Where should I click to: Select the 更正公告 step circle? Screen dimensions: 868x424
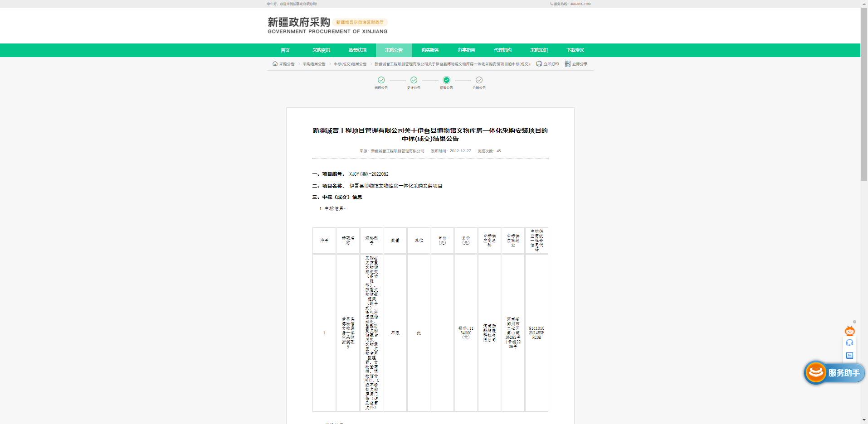click(414, 80)
